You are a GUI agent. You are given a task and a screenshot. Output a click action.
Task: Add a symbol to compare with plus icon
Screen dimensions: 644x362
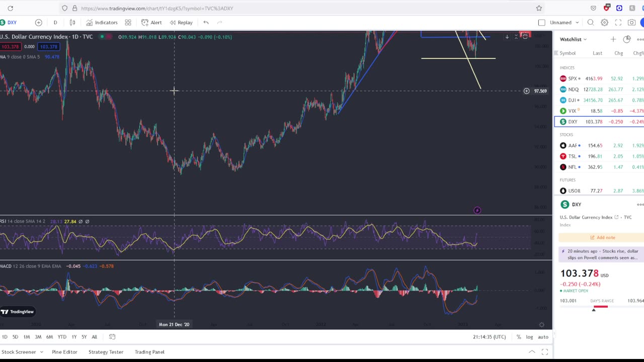(38, 22)
